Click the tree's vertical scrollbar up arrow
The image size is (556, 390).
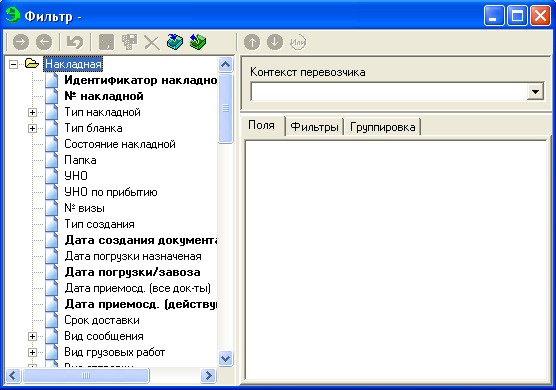point(226,65)
